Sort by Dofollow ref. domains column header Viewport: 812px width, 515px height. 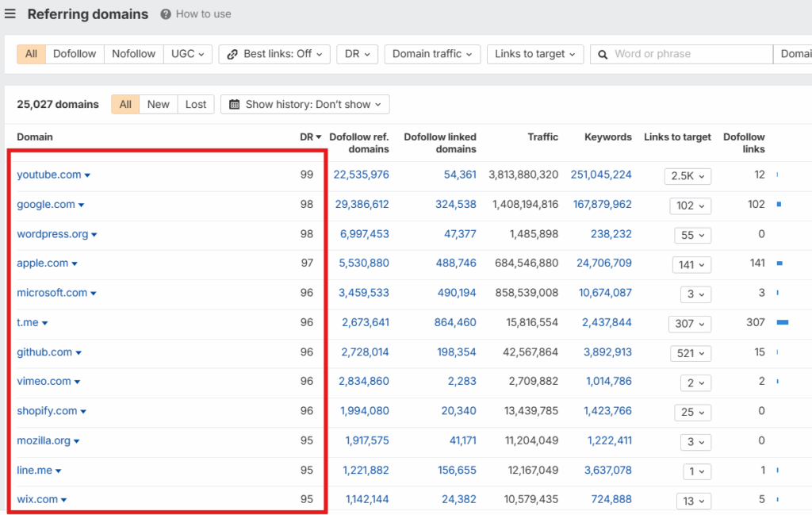click(359, 143)
